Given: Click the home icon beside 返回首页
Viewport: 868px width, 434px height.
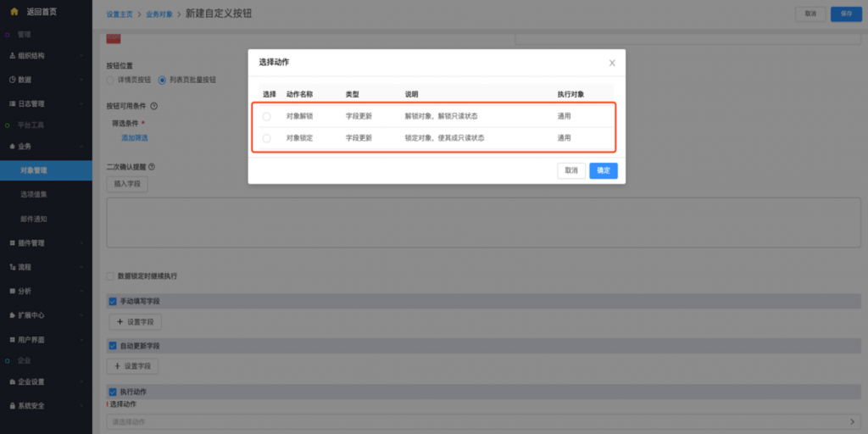Looking at the screenshot, I should [14, 11].
